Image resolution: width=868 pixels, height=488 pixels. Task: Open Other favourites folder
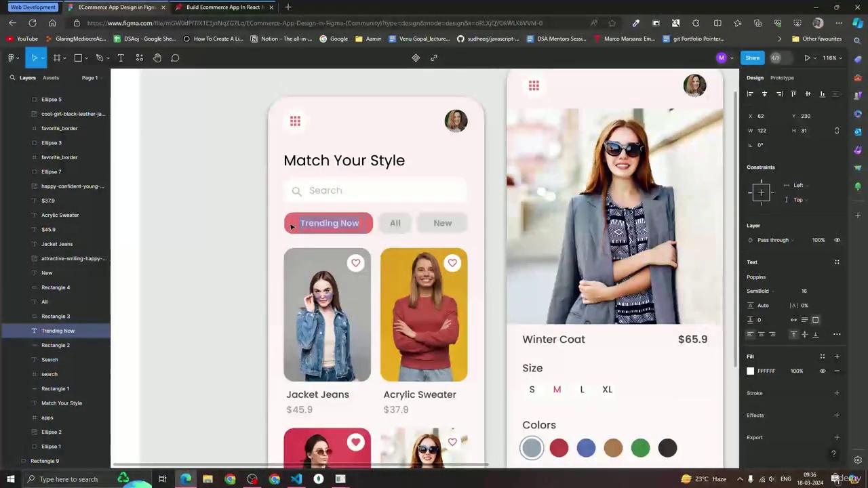pyautogui.click(x=816, y=39)
